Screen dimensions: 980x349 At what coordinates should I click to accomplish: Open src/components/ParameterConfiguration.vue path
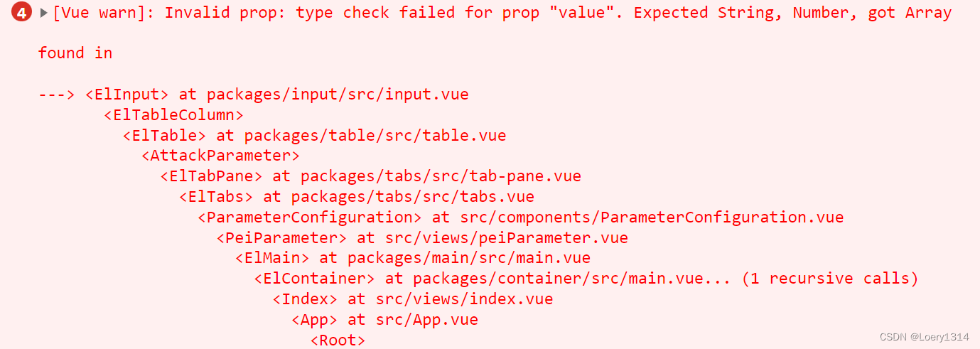[x=652, y=217]
